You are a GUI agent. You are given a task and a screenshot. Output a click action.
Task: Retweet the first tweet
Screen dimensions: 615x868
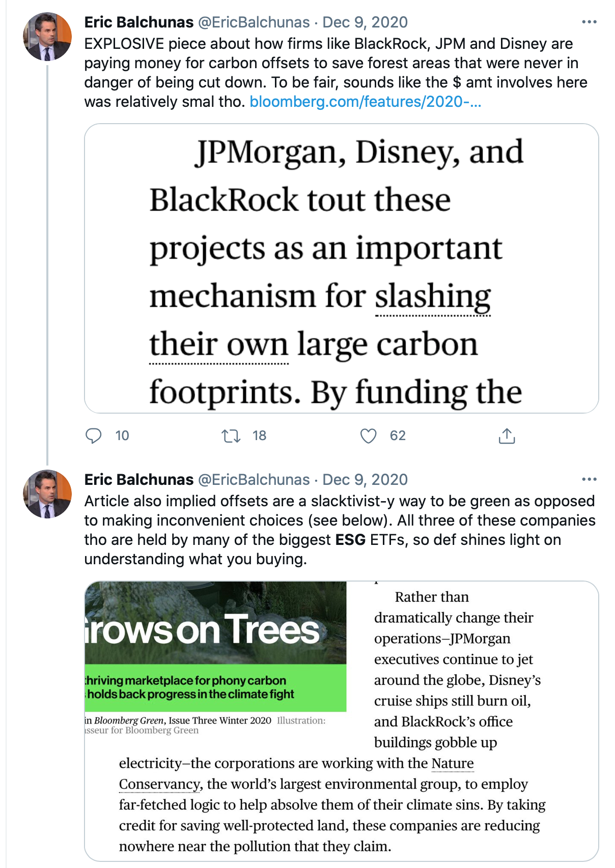coord(231,436)
